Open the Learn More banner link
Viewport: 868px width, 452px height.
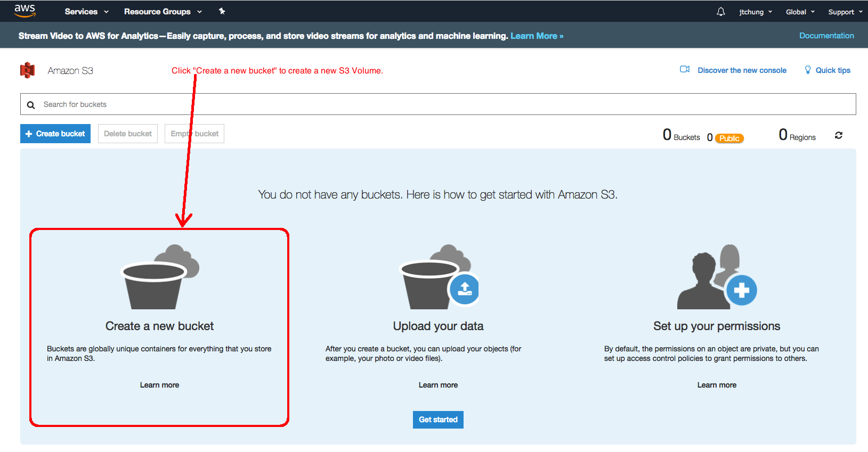537,36
